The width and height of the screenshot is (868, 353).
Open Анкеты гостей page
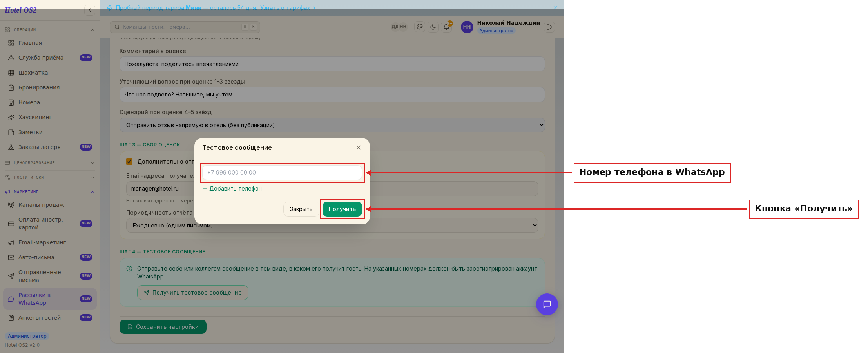tap(50, 318)
